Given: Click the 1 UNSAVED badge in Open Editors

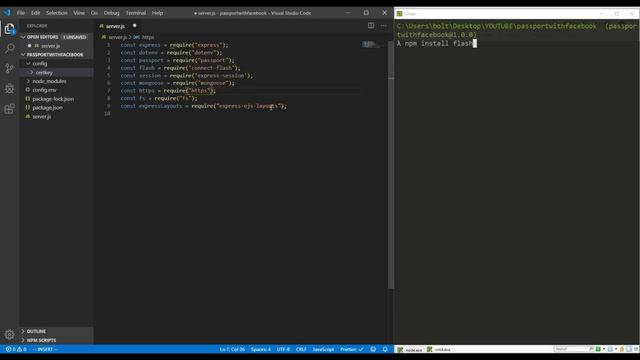Looking at the screenshot, I should coord(74,37).
